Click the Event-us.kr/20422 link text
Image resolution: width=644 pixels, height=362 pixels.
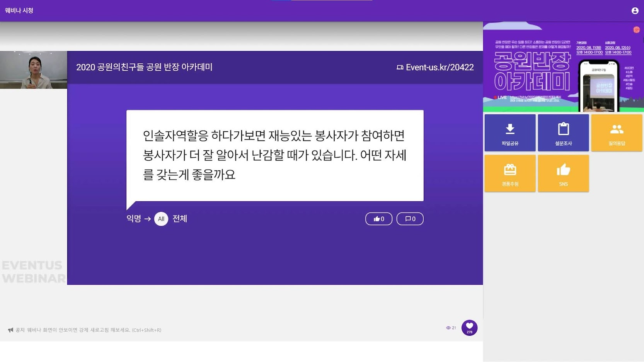point(440,67)
